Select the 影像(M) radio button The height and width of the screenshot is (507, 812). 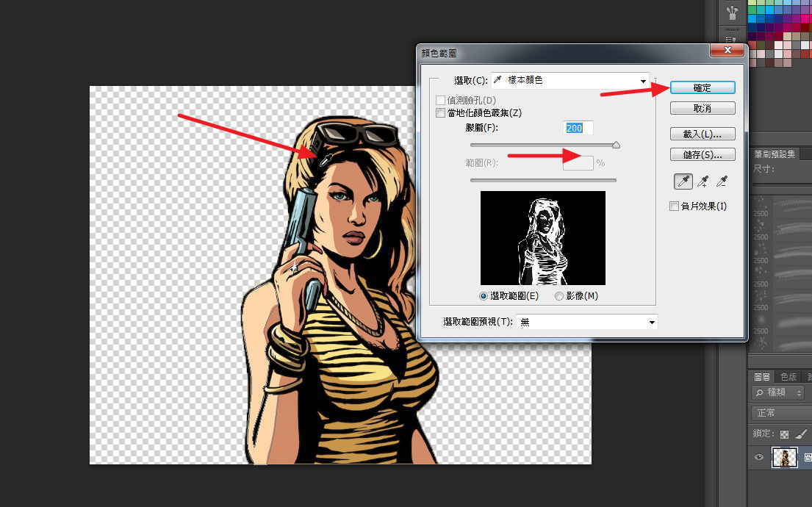point(558,296)
